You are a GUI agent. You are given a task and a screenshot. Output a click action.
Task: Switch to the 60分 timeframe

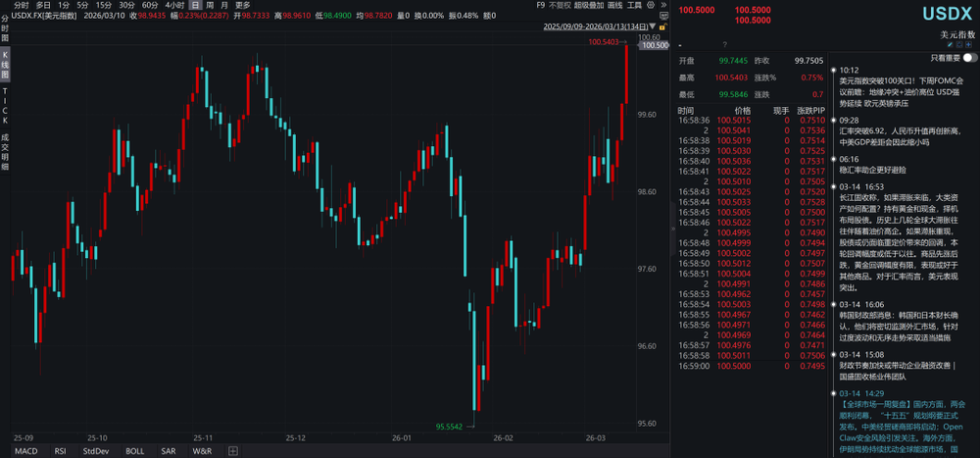(150, 5)
